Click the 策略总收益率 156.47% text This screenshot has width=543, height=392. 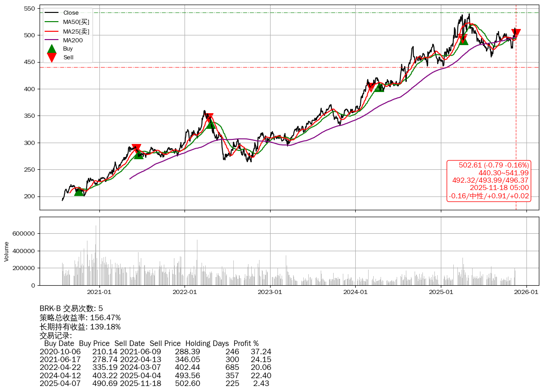pos(80,318)
